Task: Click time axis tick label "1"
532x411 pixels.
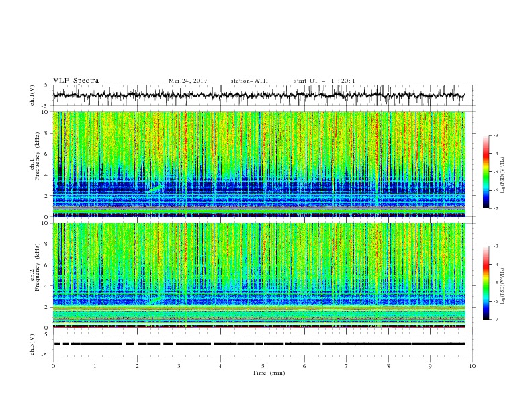Action: coord(95,366)
